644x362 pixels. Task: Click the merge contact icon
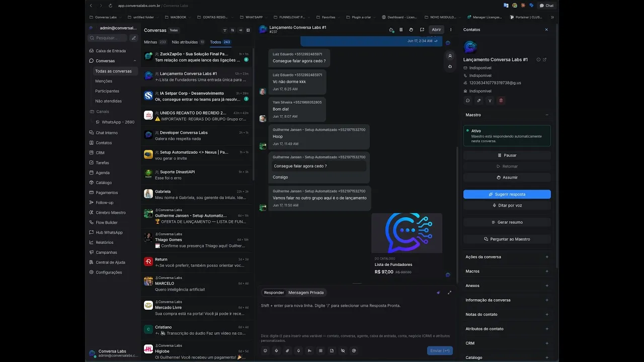pyautogui.click(x=490, y=101)
